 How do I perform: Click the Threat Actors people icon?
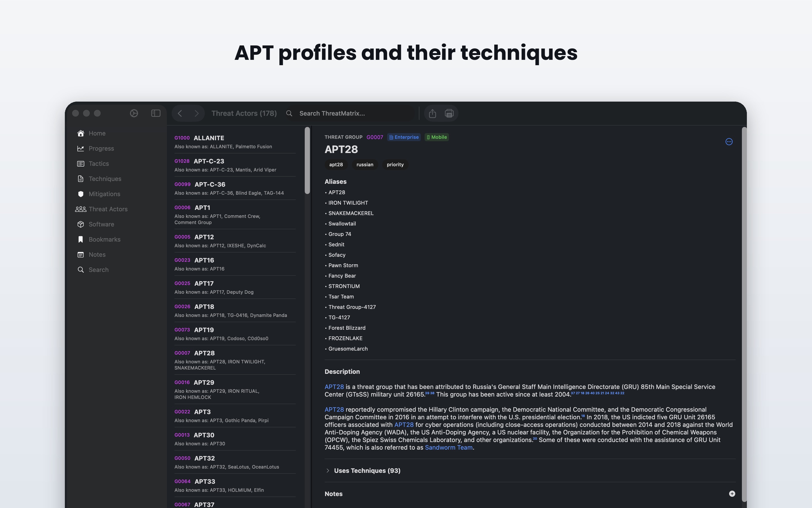coord(81,209)
